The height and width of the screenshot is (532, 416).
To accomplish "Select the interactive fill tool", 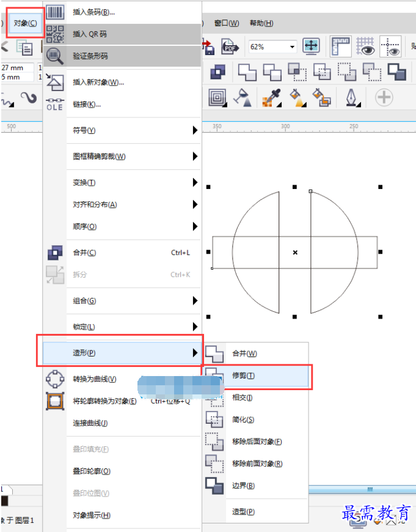I will coord(297,98).
